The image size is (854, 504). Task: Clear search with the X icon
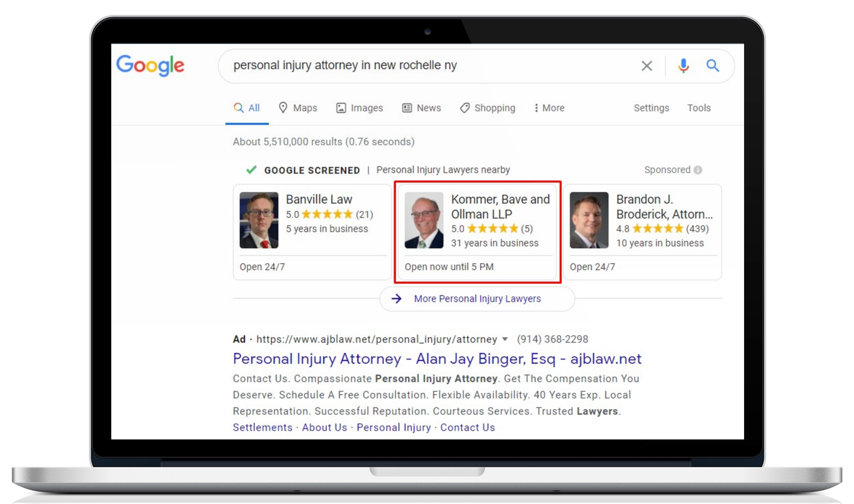646,66
